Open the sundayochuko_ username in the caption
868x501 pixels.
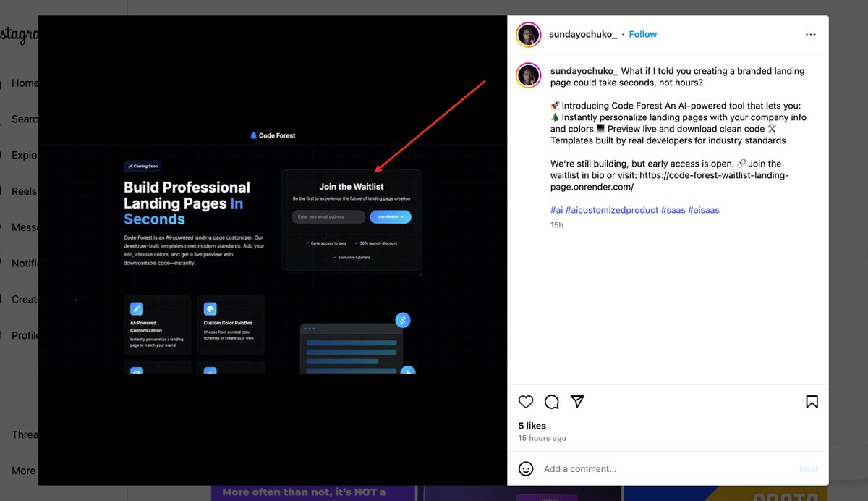click(x=584, y=71)
